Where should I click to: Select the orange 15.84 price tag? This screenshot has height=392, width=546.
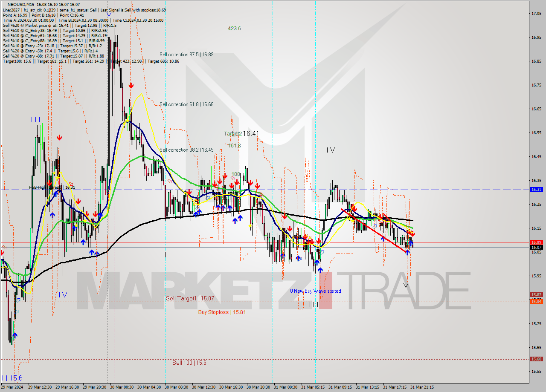[x=536, y=301]
